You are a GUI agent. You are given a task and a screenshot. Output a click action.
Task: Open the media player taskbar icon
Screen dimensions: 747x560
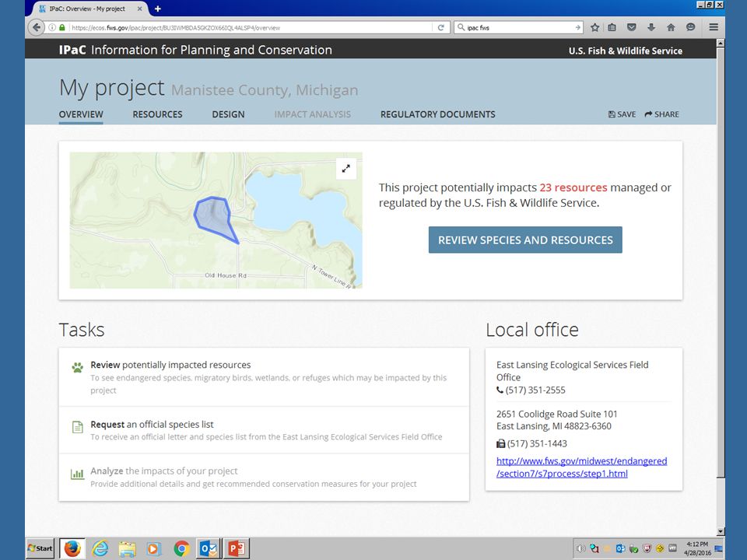154,548
